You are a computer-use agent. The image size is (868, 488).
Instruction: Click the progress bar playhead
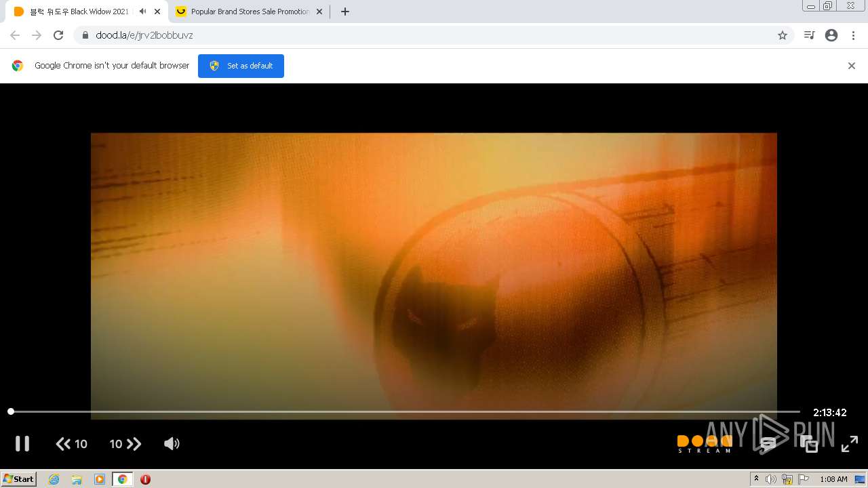pos(11,411)
